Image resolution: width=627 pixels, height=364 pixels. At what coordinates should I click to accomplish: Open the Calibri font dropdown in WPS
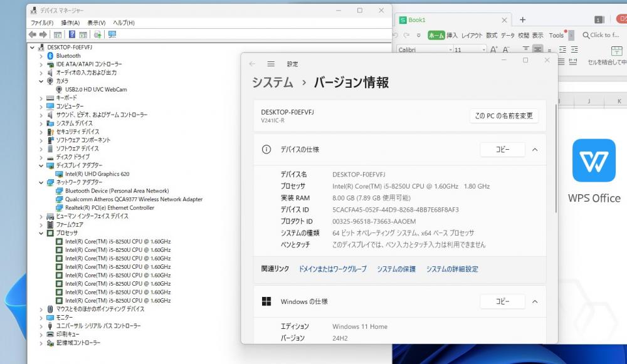click(451, 49)
